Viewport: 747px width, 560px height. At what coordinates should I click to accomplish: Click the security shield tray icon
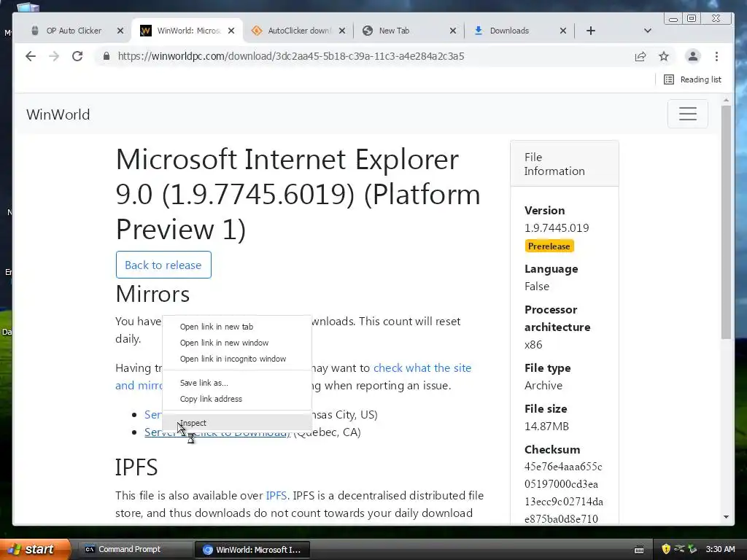pyautogui.click(x=666, y=550)
